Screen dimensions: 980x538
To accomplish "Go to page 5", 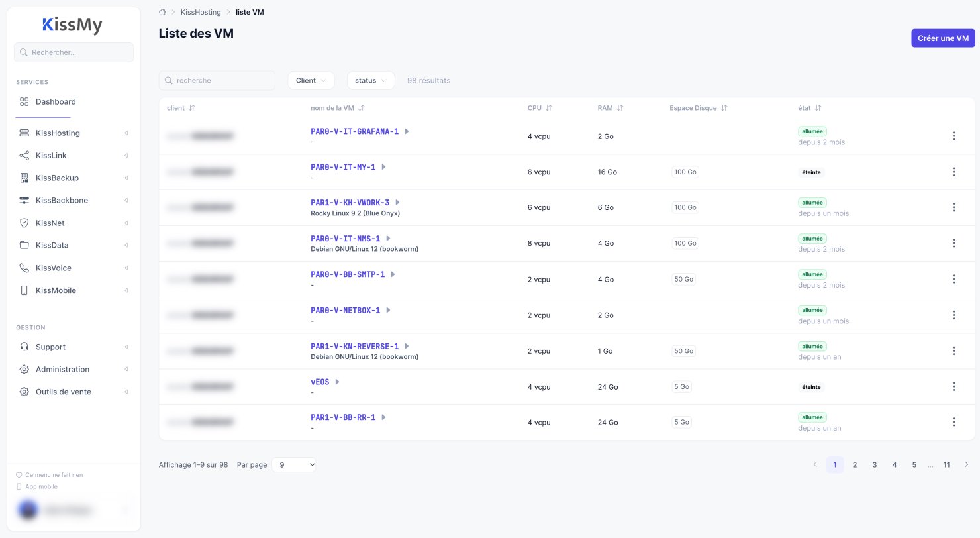I will 914,465.
